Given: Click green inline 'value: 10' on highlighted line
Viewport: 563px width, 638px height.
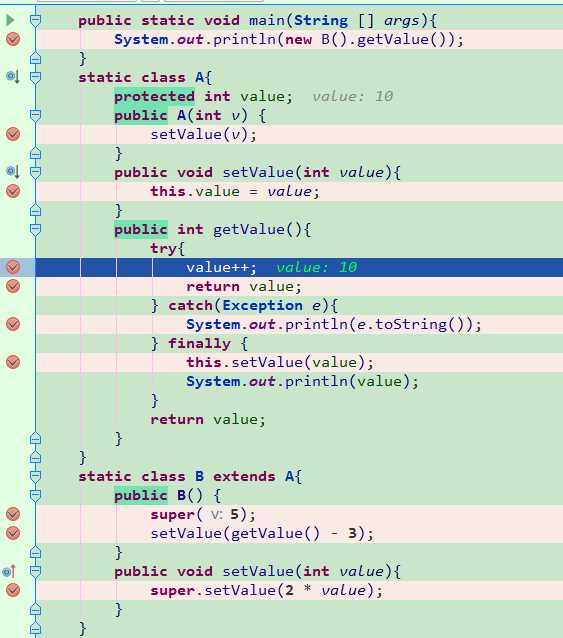Looking at the screenshot, I should point(317,267).
